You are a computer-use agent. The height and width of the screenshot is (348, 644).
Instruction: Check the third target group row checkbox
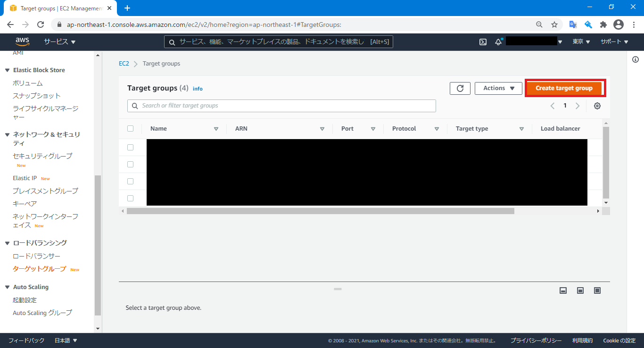[x=131, y=181]
